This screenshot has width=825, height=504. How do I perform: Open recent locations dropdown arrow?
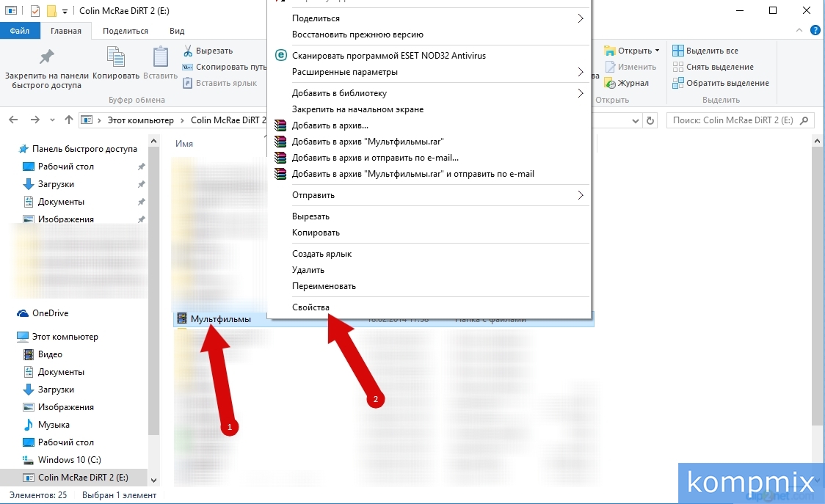tap(52, 120)
